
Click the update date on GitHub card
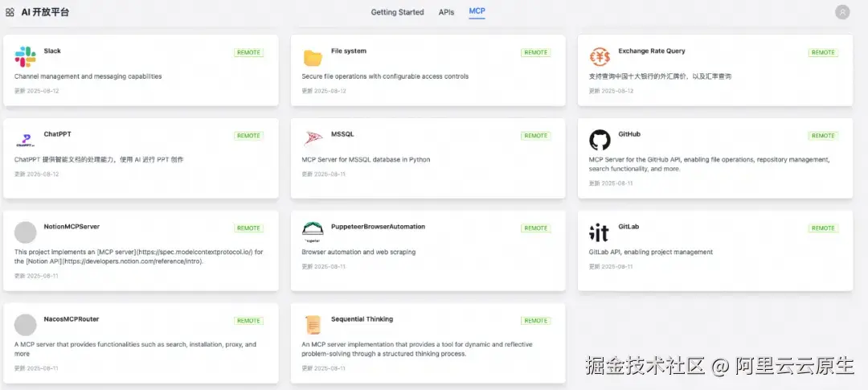pyautogui.click(x=611, y=183)
